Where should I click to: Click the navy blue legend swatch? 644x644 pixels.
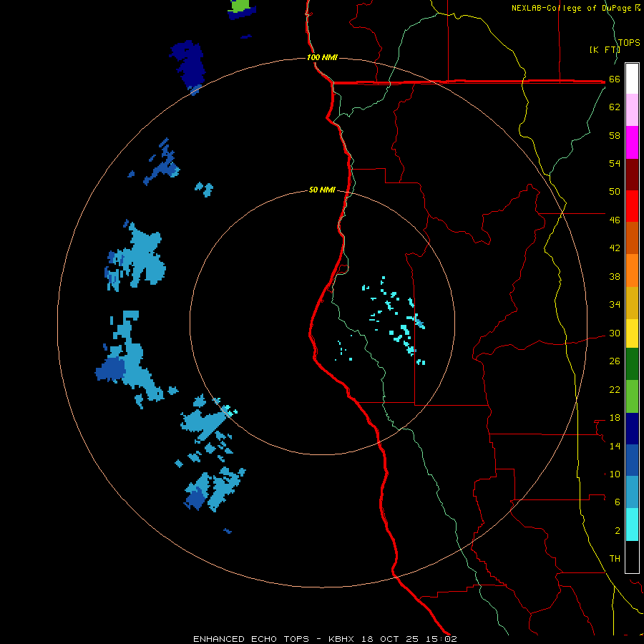click(632, 429)
